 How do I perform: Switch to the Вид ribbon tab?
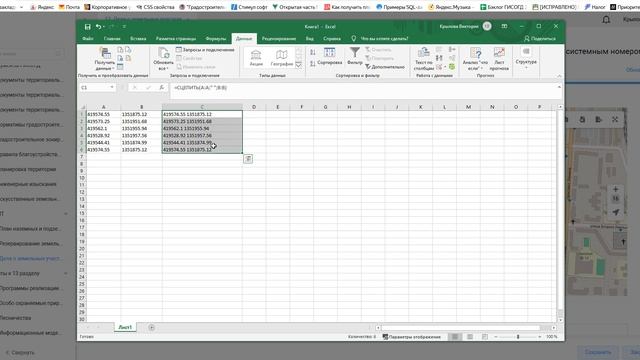(x=310, y=39)
